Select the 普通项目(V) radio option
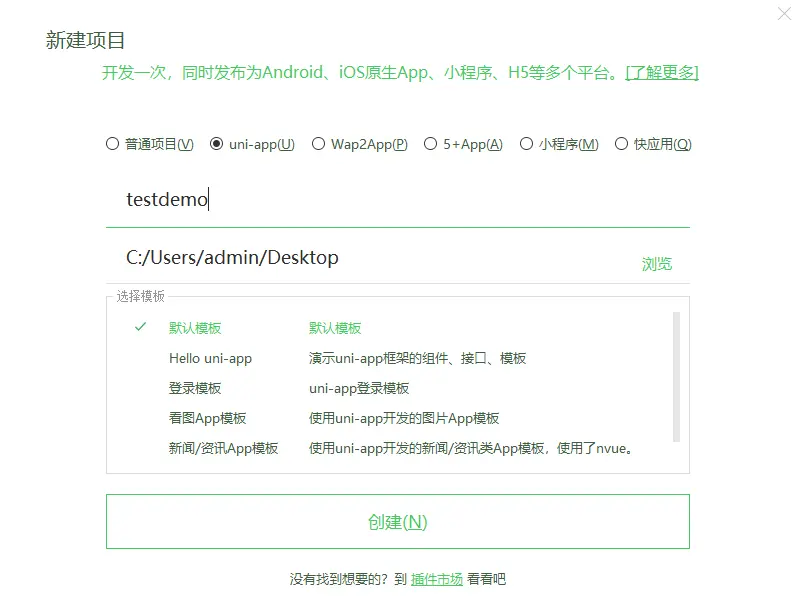Viewport: 792px width, 614px height. (x=150, y=144)
